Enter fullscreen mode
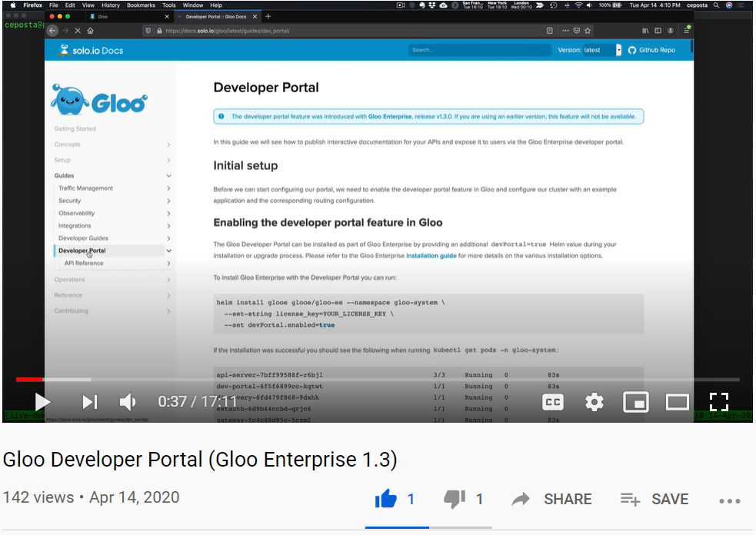Screen dimensions: 756x535 [x=718, y=401]
